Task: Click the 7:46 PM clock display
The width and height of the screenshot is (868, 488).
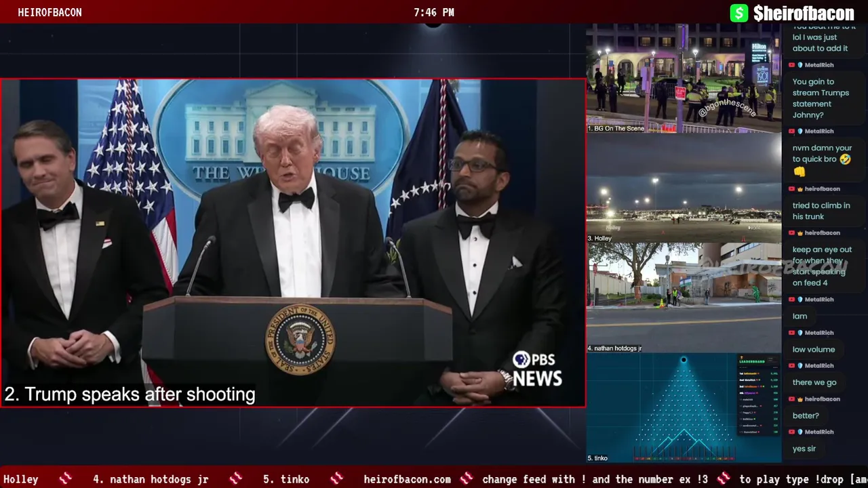Action: pos(434,12)
